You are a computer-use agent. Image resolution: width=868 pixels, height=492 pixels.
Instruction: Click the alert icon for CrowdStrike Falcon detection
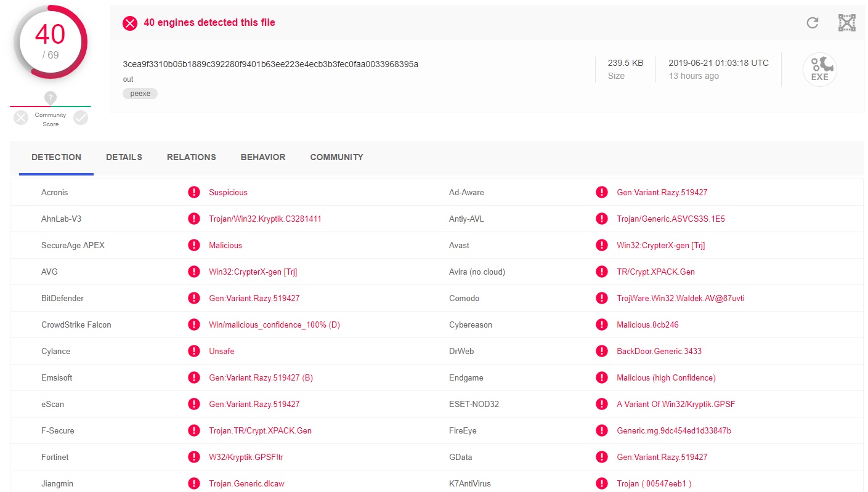[194, 325]
